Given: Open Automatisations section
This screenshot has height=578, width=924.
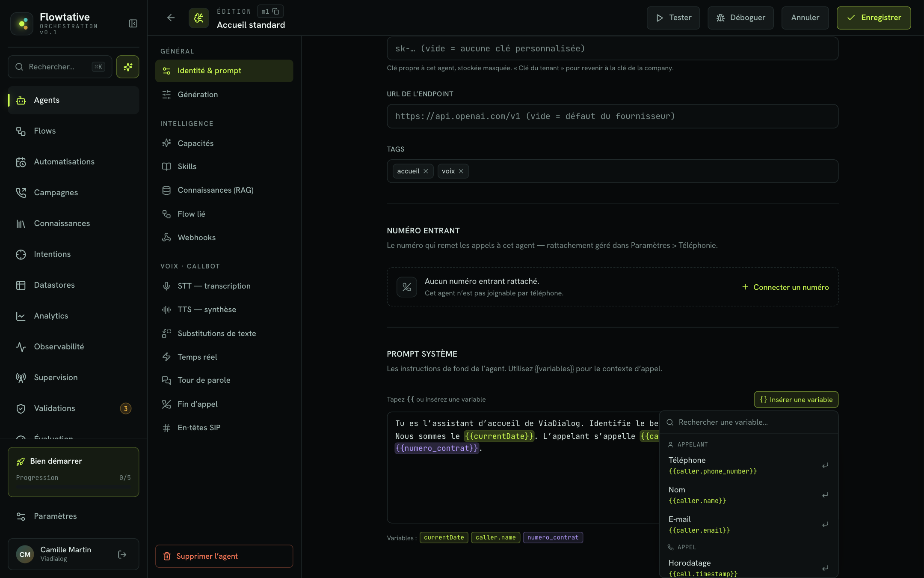Looking at the screenshot, I should [74, 162].
